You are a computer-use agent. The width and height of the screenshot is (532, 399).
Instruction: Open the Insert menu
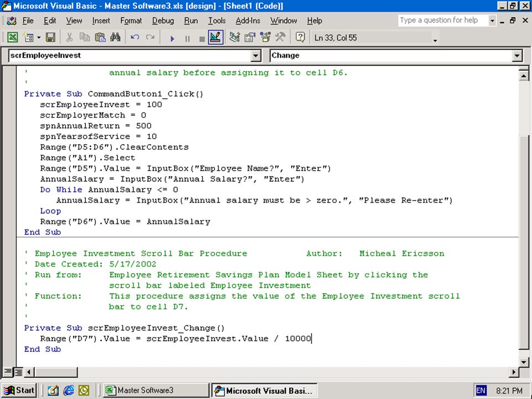101,21
